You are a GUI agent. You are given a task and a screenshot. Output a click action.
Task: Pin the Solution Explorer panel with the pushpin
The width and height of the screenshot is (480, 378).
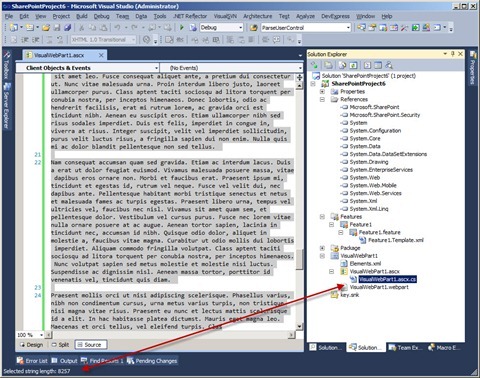(x=453, y=54)
